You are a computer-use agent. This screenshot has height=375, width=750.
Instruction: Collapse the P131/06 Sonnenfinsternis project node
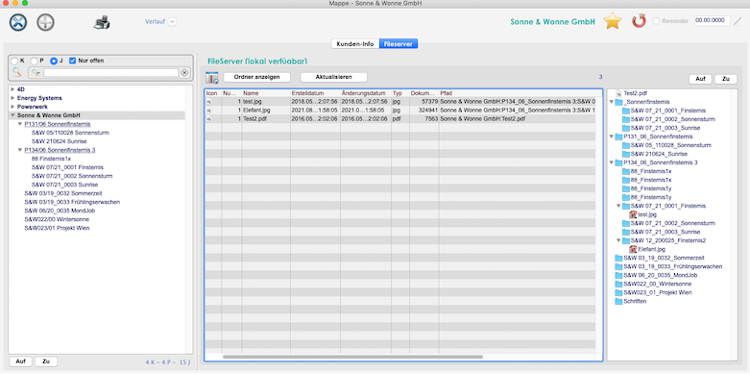pyautogui.click(x=20, y=124)
